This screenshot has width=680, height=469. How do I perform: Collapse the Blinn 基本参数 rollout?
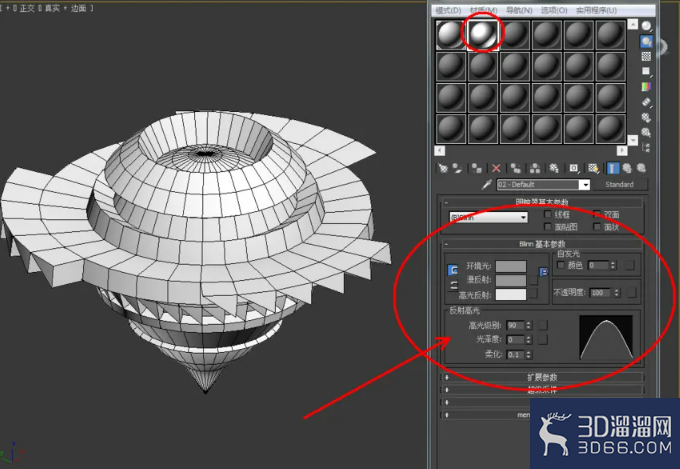point(543,244)
